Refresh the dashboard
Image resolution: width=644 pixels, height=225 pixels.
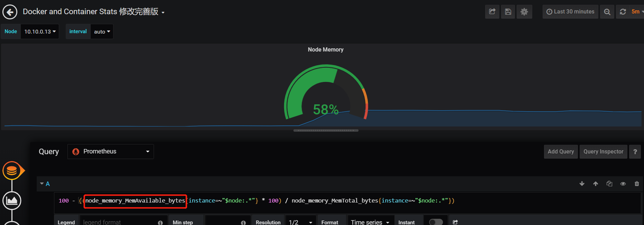click(623, 12)
